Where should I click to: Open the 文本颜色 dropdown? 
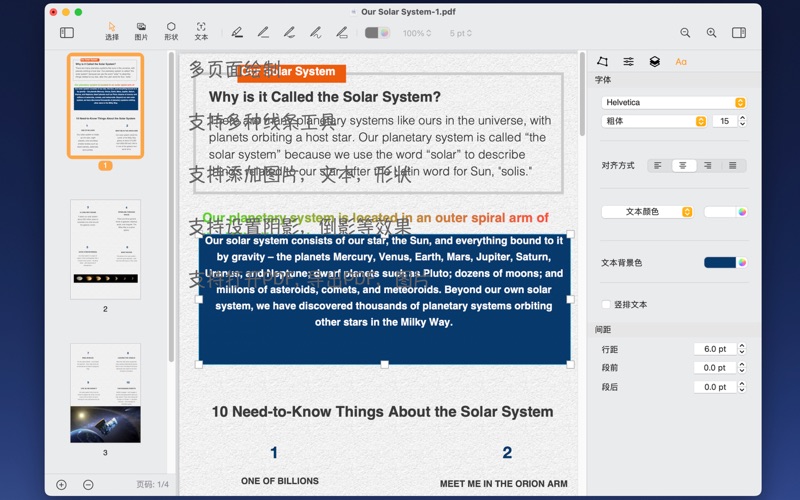coord(647,212)
